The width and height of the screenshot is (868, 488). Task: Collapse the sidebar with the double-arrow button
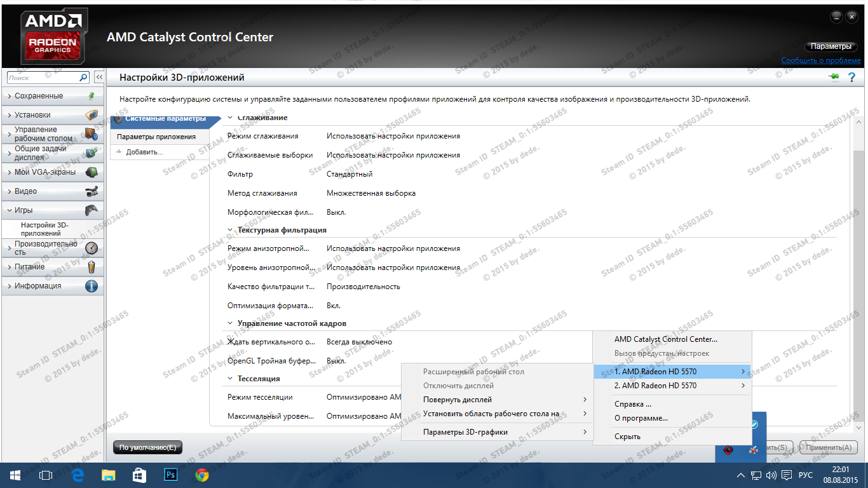click(x=99, y=77)
